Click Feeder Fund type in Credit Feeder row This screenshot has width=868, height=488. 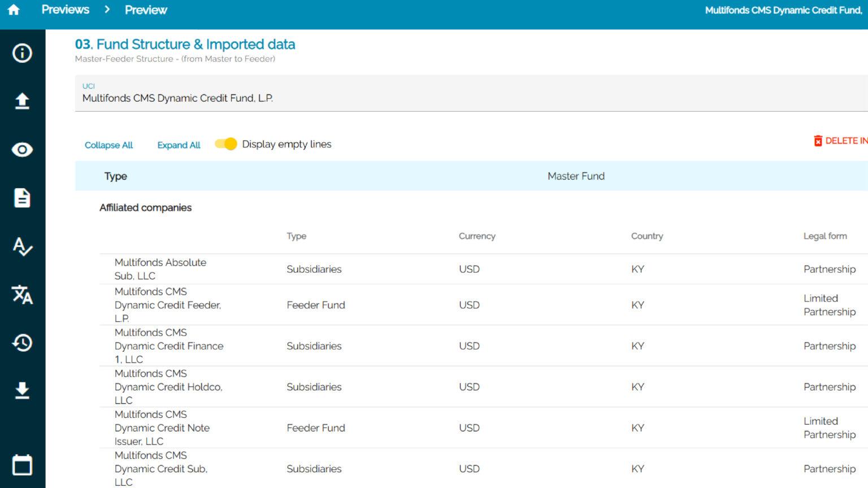[x=316, y=305]
